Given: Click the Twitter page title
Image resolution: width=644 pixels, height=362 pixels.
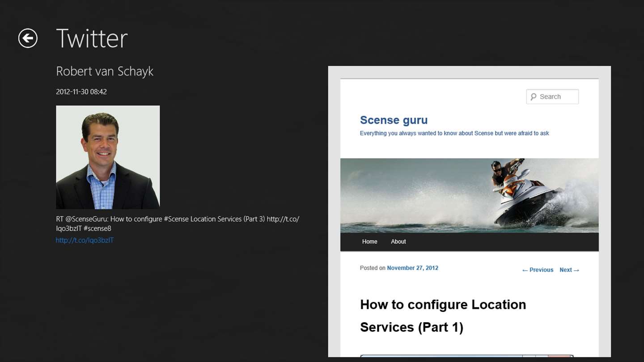Looking at the screenshot, I should pyautogui.click(x=92, y=38).
